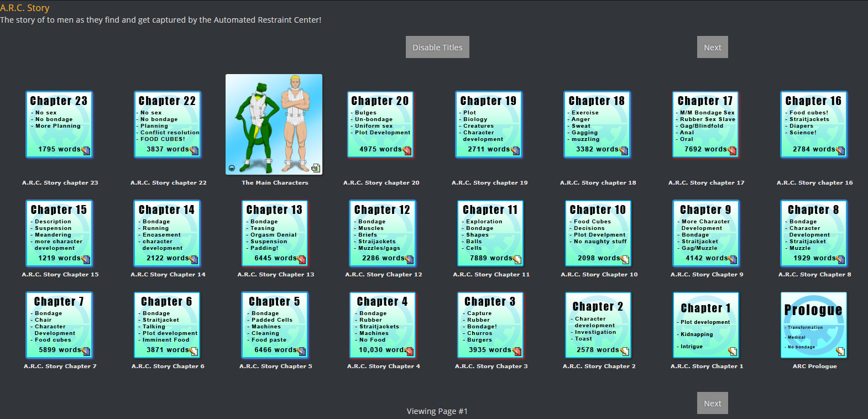868x419 pixels.
Task: Open the A.R.C. Story folder heading
Action: (25, 8)
